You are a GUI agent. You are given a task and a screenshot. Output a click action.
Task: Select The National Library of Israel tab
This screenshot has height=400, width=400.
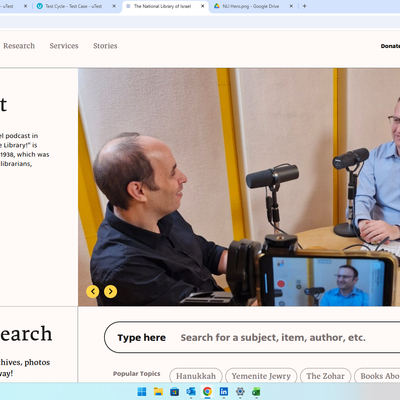tap(162, 6)
